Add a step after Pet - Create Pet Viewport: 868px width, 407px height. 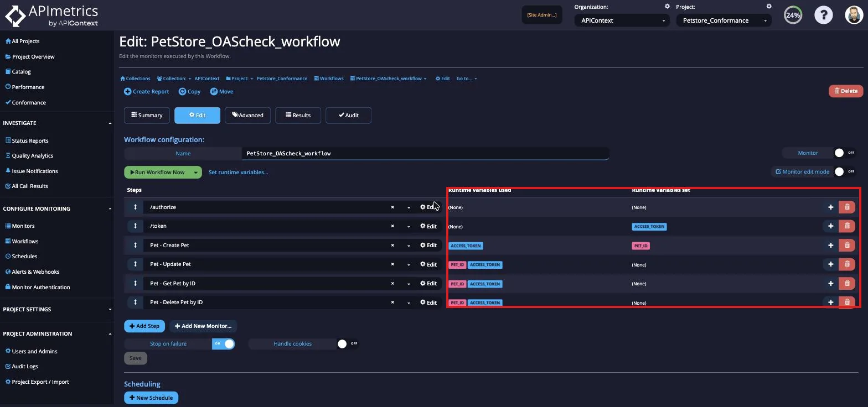[x=830, y=245]
